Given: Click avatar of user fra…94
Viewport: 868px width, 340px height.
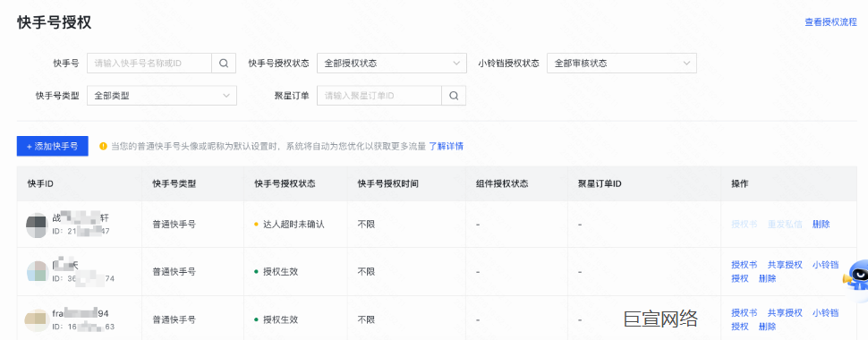Looking at the screenshot, I should click(37, 320).
